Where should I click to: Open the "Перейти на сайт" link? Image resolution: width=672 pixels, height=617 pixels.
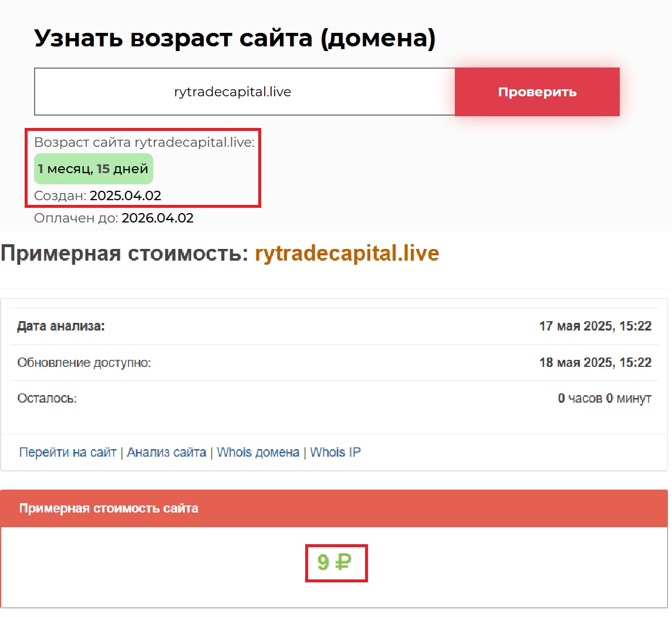tap(67, 453)
